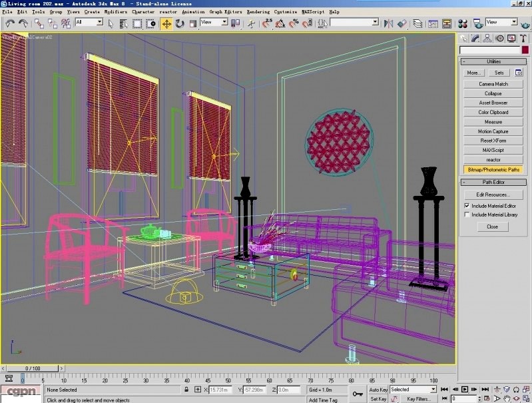532x403 pixels.
Task: Click the Camera Match utility button
Action: point(493,84)
